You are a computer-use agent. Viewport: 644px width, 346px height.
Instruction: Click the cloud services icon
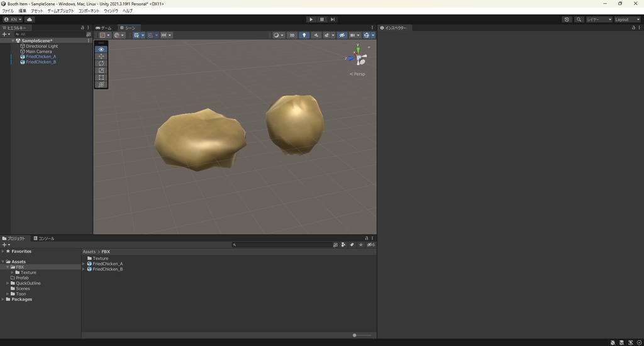[30, 20]
